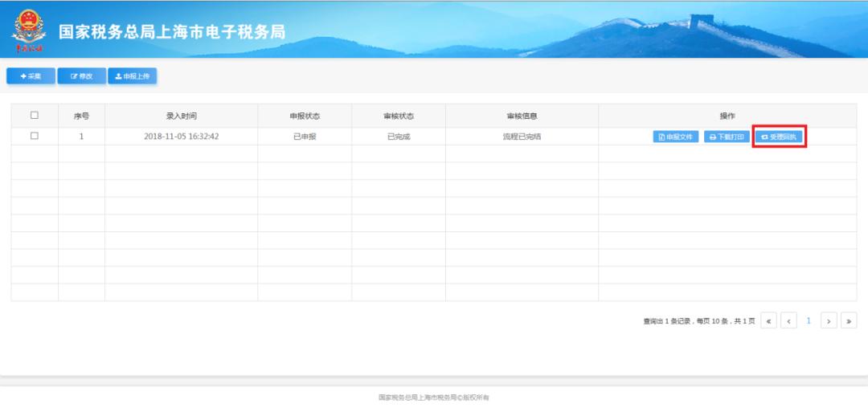Click the 序号 column header
This screenshot has height=408, width=868.
pyautogui.click(x=81, y=116)
